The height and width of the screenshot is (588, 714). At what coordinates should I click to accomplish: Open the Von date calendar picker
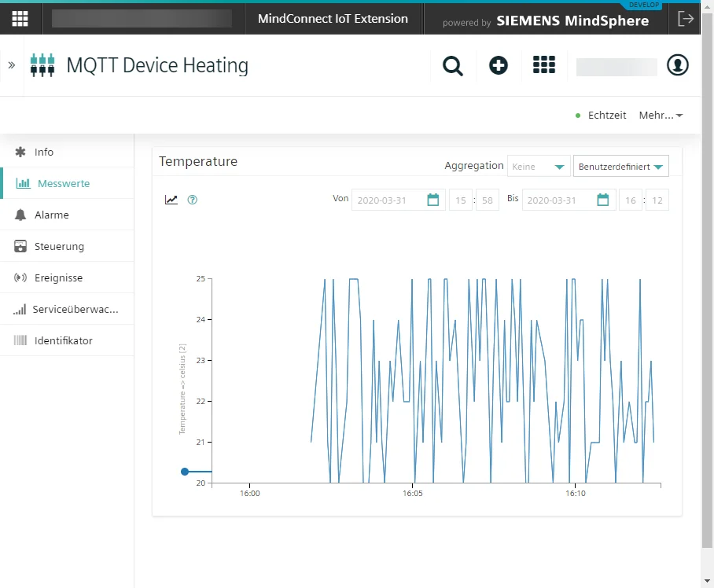click(433, 200)
